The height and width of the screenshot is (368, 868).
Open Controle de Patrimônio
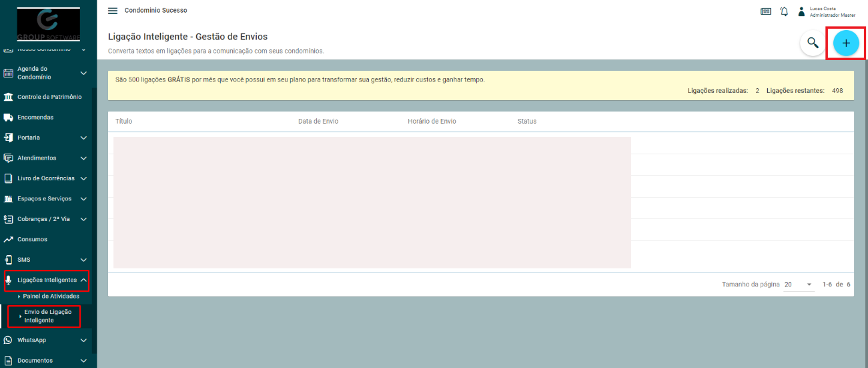[49, 97]
